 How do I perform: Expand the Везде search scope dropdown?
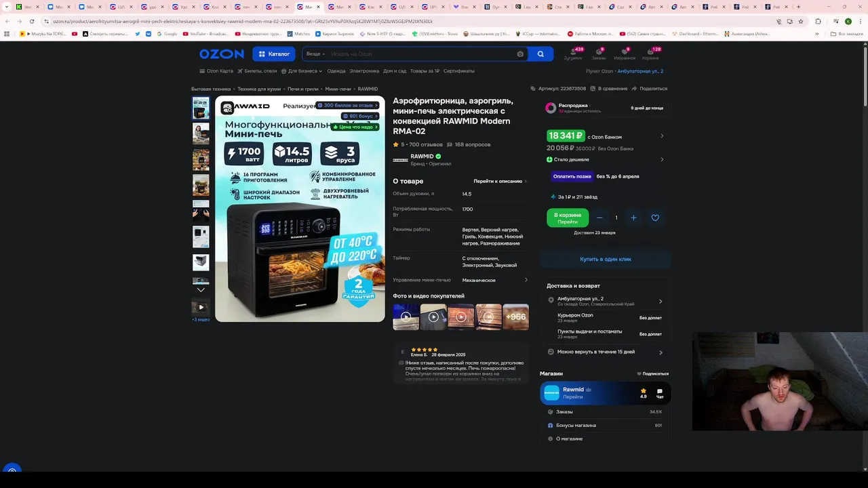click(315, 54)
